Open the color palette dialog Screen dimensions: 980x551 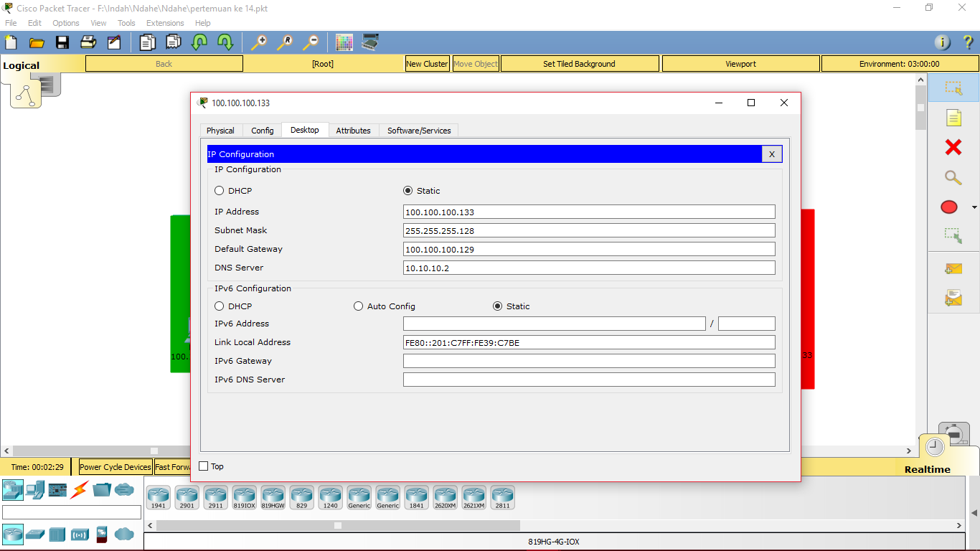[x=344, y=42]
